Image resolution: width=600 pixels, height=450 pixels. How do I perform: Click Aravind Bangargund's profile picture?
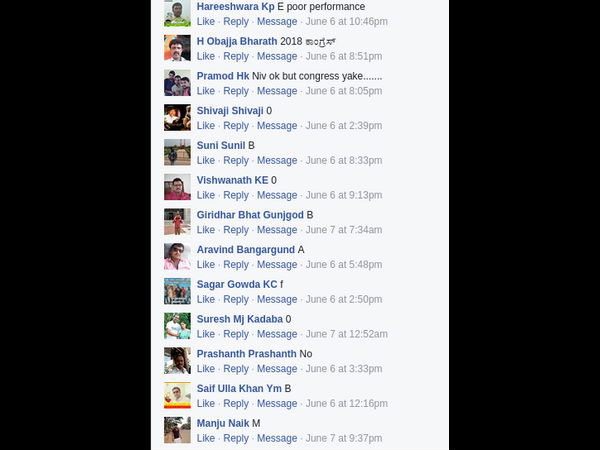(x=177, y=256)
